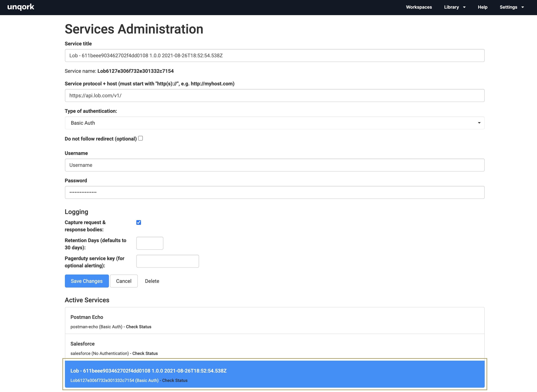Enable Do not follow redirect checkbox
The height and width of the screenshot is (392, 537).
(x=140, y=138)
